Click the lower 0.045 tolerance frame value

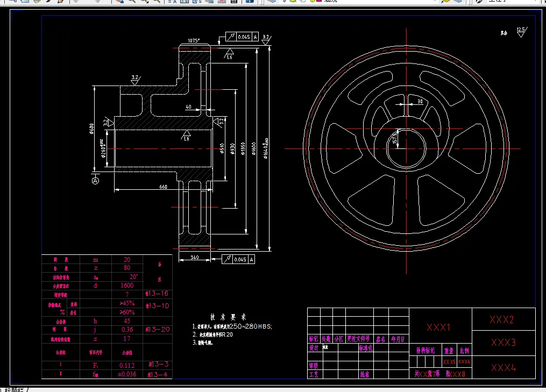click(240, 259)
